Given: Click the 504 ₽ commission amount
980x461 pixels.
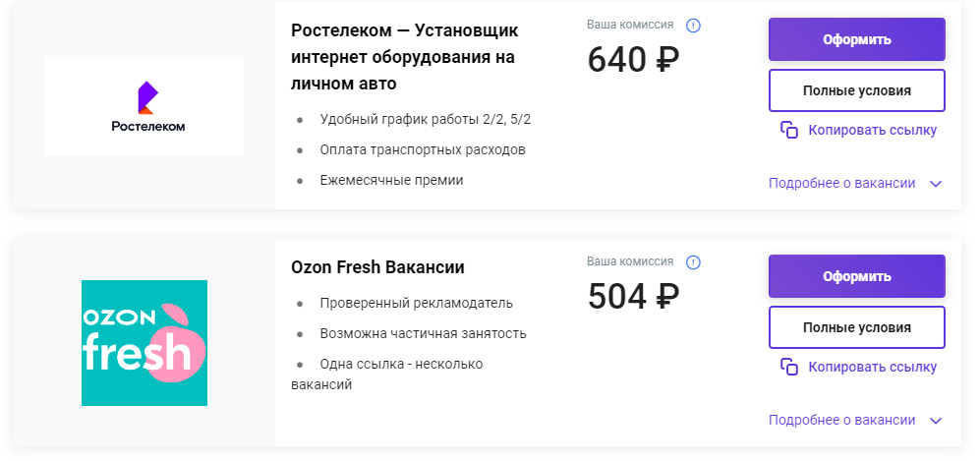Looking at the screenshot, I should click(633, 297).
